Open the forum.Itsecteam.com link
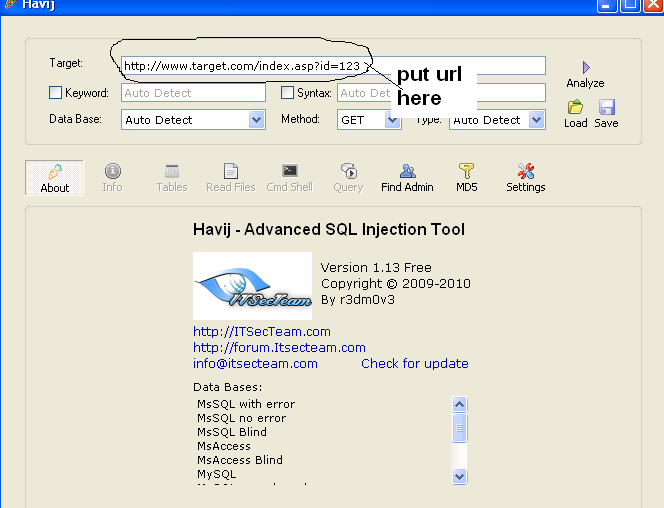 pos(279,348)
